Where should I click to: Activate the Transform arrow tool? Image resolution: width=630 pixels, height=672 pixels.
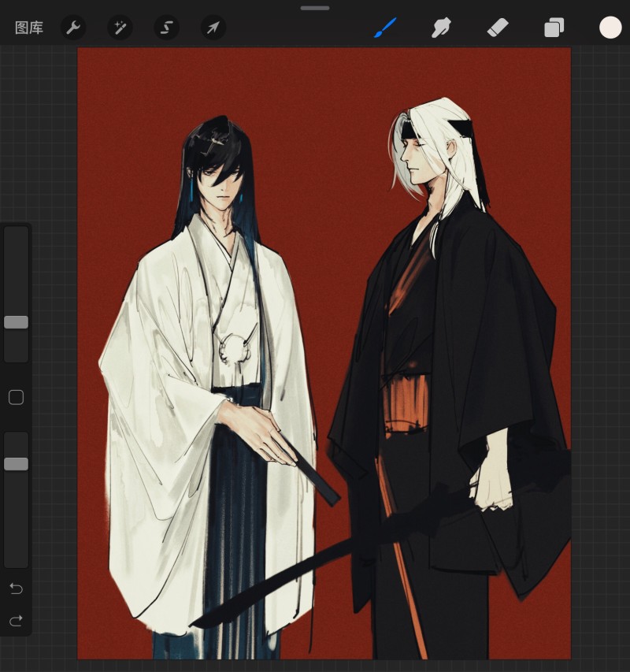(213, 28)
